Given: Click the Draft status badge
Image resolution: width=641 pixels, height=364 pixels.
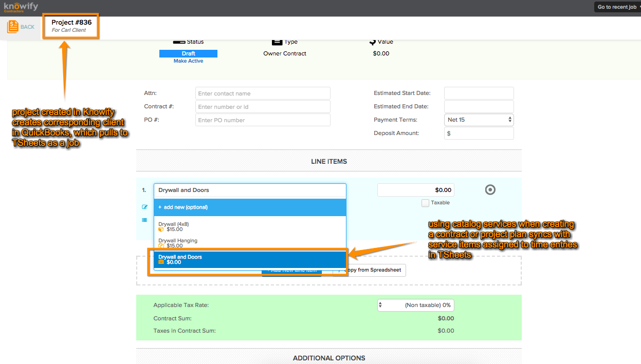Looking at the screenshot, I should coord(188,53).
